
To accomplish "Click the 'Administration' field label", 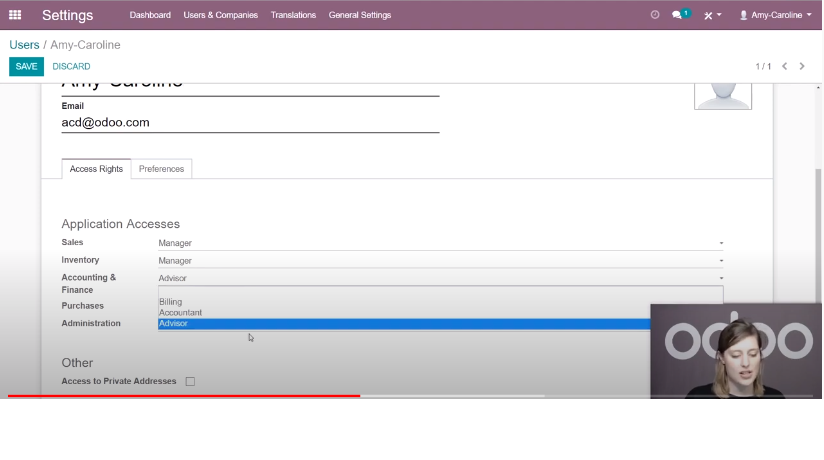I will [91, 323].
